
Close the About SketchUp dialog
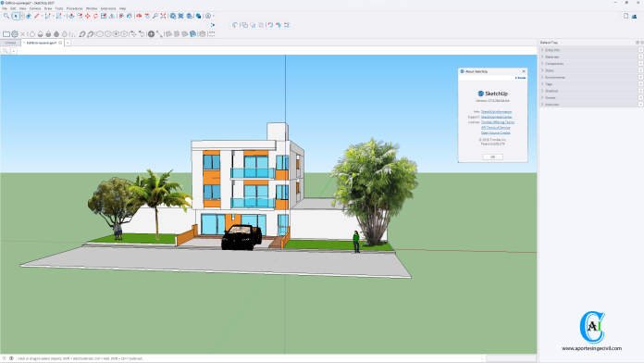click(524, 71)
